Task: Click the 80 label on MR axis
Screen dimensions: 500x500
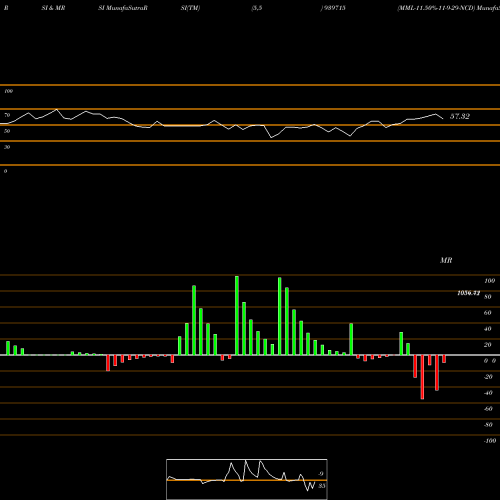Action: 488,297
